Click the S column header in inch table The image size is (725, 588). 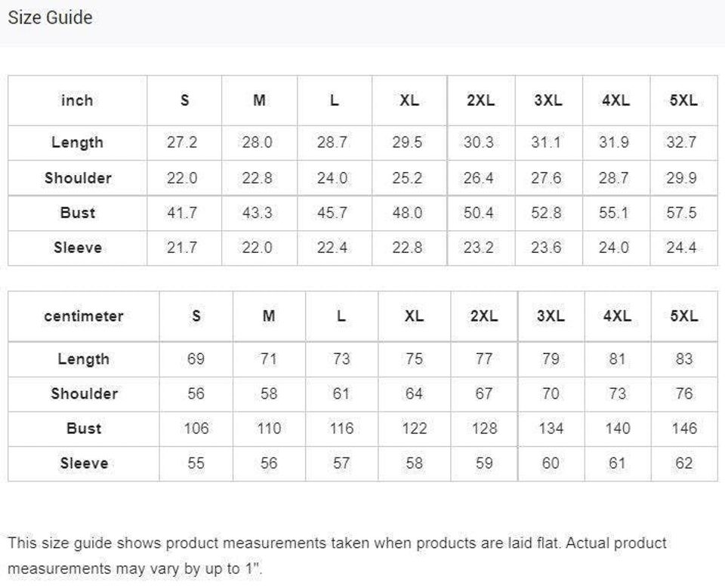point(184,100)
